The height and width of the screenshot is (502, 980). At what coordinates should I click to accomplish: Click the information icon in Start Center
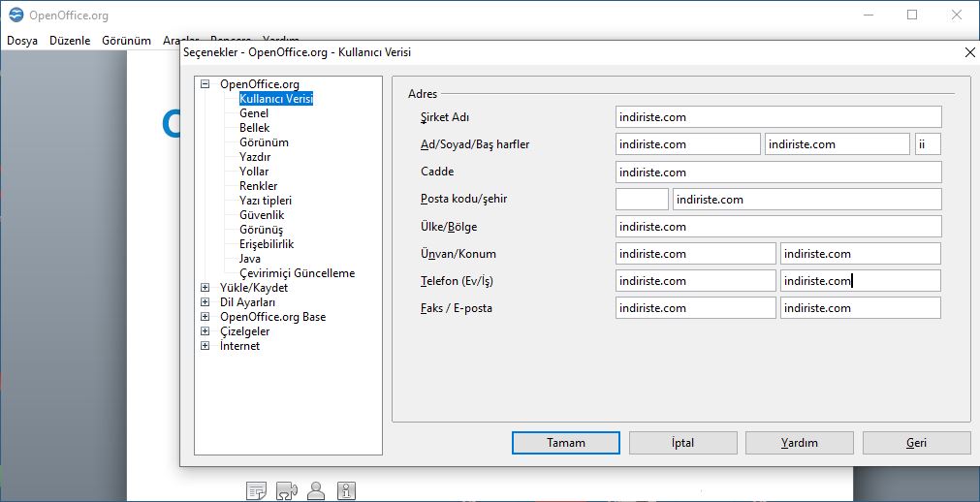tap(346, 490)
